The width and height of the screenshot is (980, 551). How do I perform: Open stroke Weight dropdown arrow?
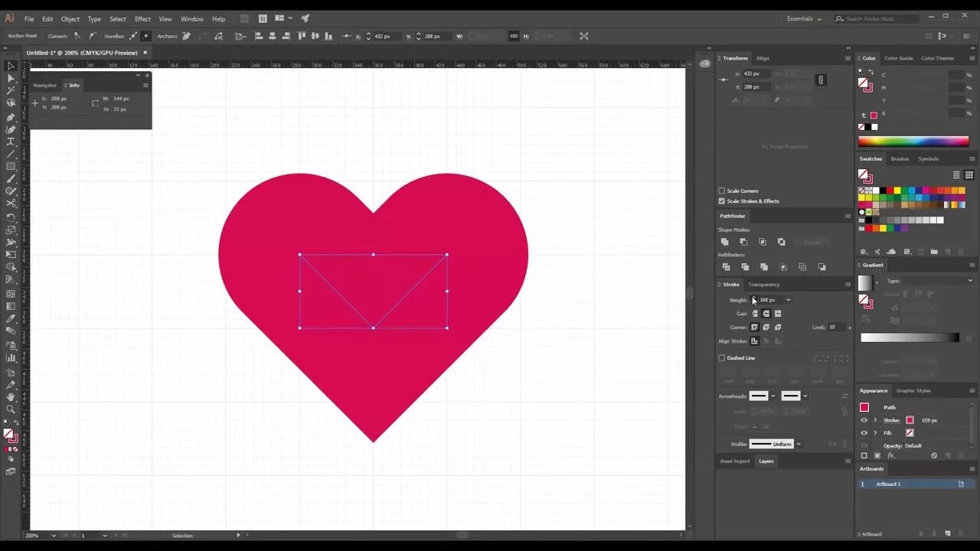(789, 300)
